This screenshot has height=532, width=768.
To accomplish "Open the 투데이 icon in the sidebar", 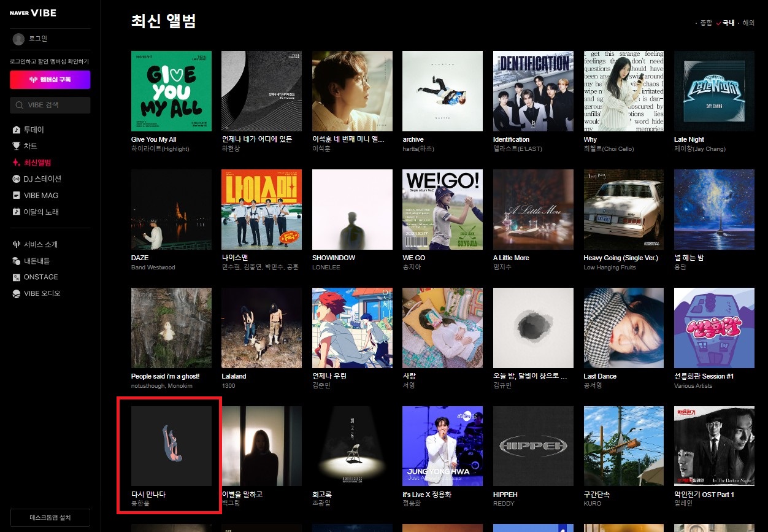I will click(17, 130).
